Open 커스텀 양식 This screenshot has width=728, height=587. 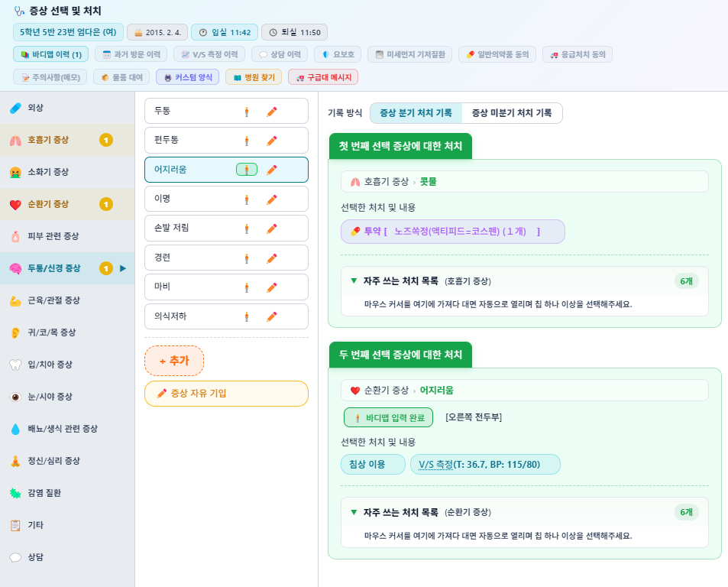188,77
